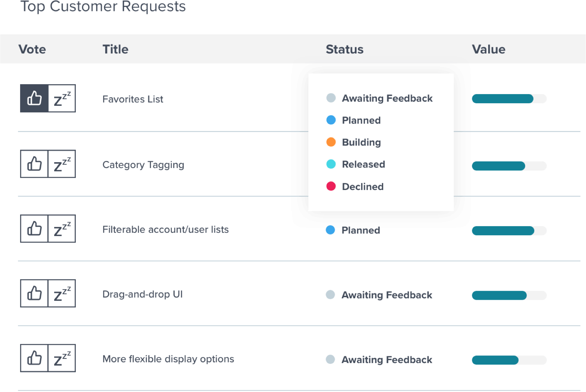This screenshot has width=586, height=392.
Task: Snooze the Favorites List request
Action: 62,98
